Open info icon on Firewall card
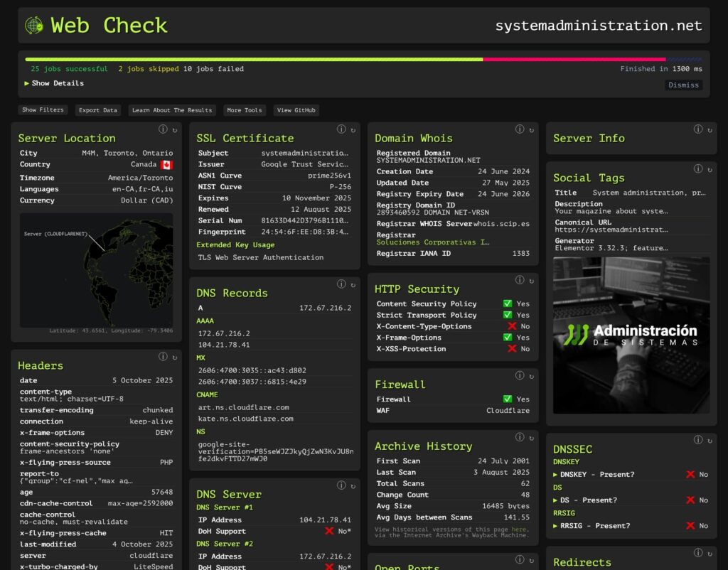 520,375
